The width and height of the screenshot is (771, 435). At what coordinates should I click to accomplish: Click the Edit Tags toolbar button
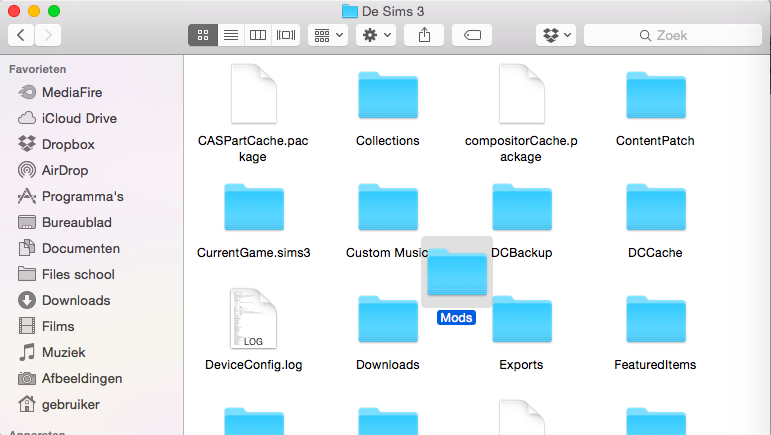pos(472,35)
